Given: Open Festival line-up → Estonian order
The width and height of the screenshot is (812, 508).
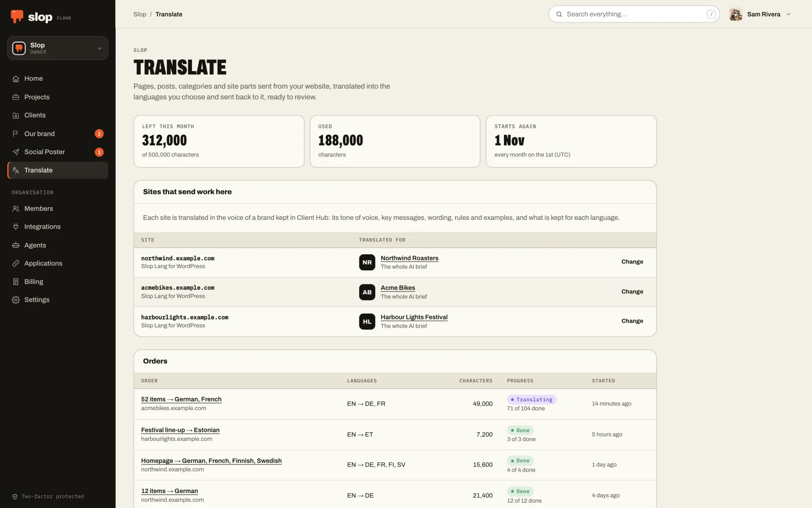Looking at the screenshot, I should click(180, 430).
